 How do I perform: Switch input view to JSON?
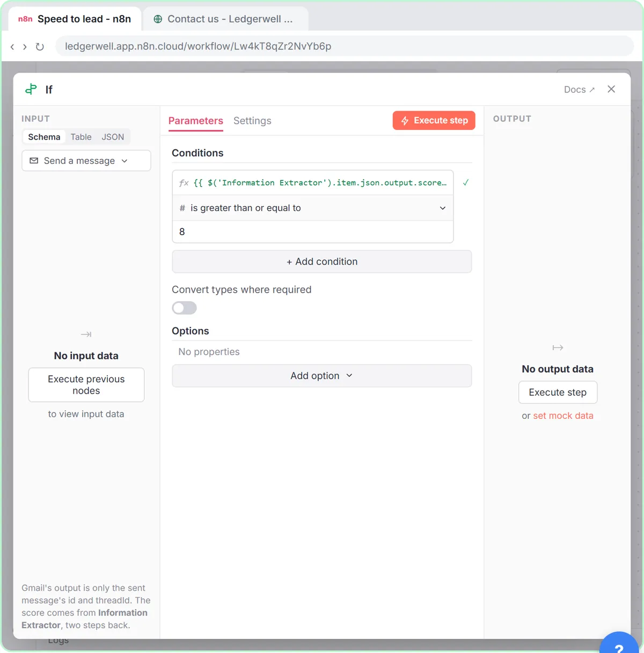[113, 137]
